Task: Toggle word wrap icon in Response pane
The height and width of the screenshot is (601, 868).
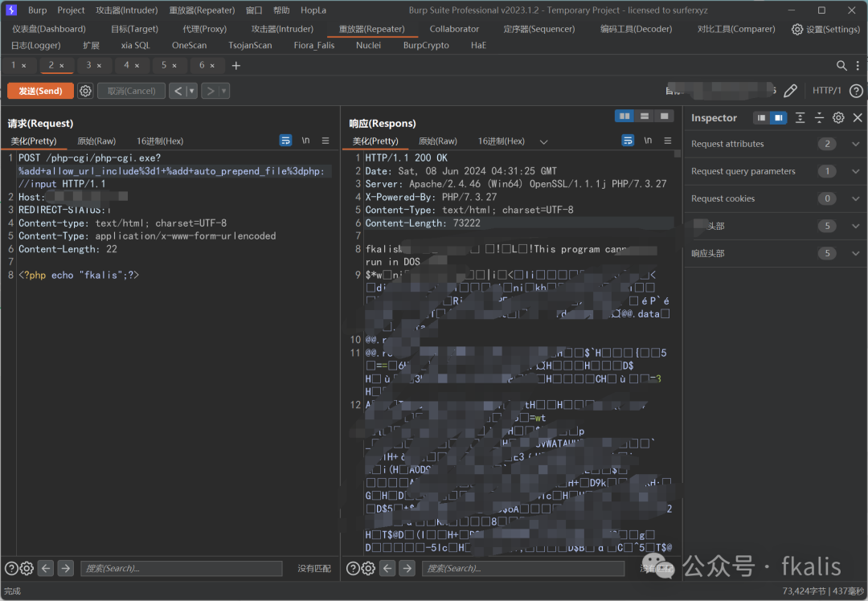Action: (x=628, y=141)
